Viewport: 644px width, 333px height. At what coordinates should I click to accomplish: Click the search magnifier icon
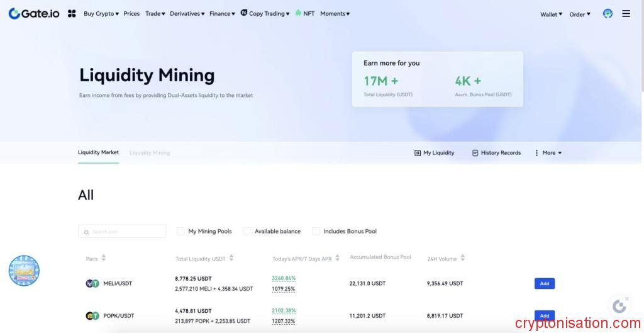[86, 232]
